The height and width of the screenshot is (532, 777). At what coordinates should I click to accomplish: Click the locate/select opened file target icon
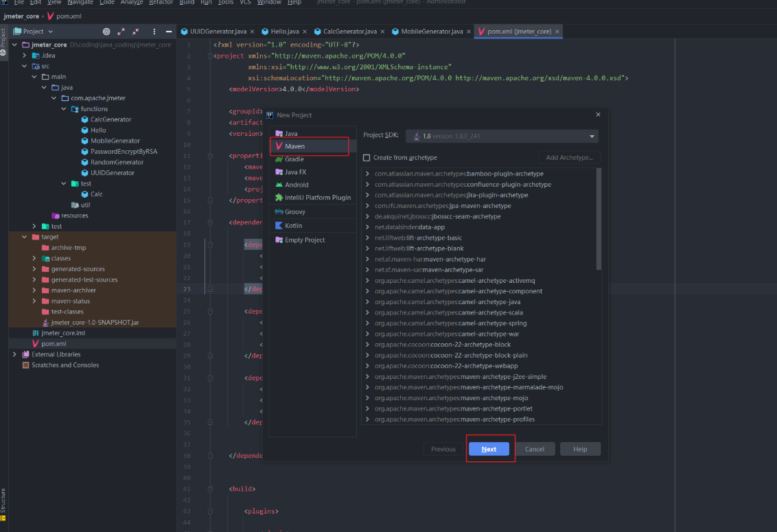pyautogui.click(x=106, y=32)
